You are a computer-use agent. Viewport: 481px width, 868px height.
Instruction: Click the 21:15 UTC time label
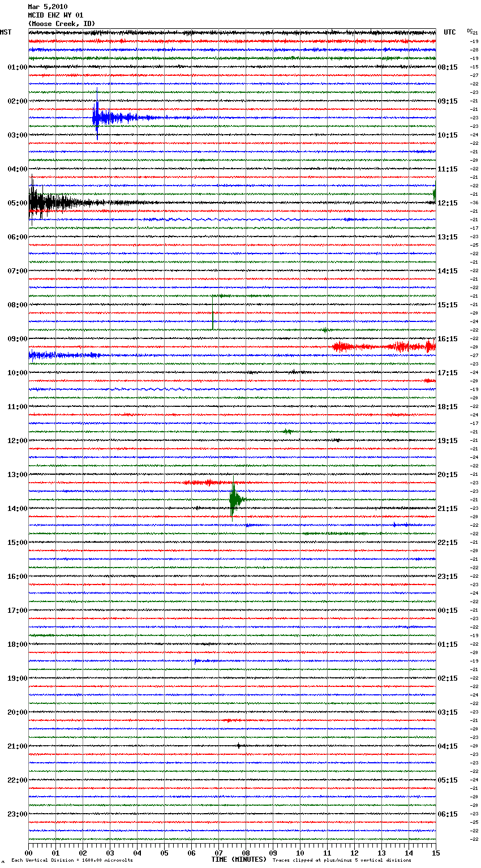point(448,509)
